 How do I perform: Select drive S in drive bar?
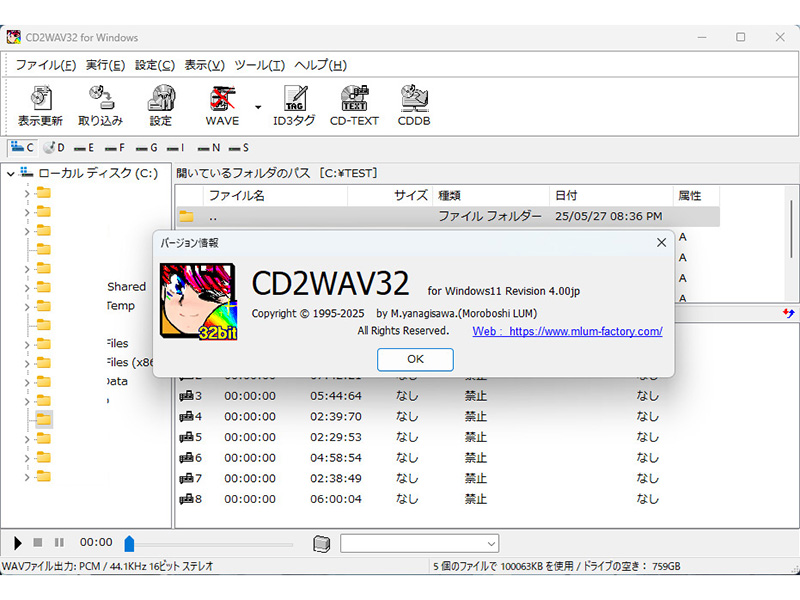point(239,148)
